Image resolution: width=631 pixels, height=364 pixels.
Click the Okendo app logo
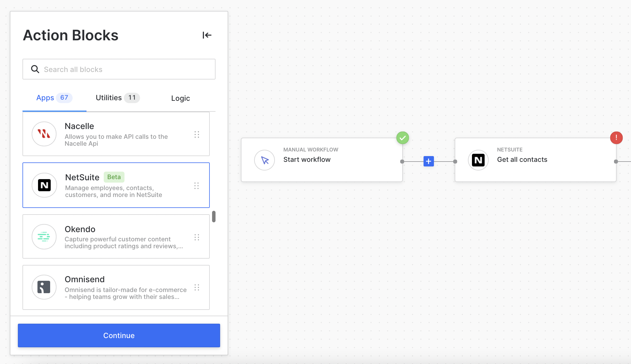click(44, 237)
